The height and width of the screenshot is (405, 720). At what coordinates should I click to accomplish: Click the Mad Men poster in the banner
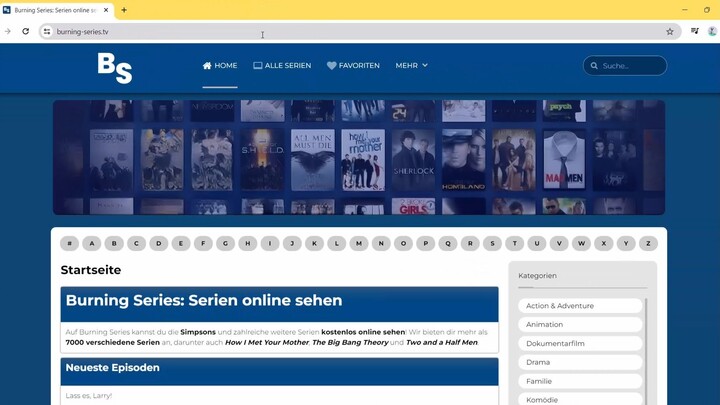point(564,160)
